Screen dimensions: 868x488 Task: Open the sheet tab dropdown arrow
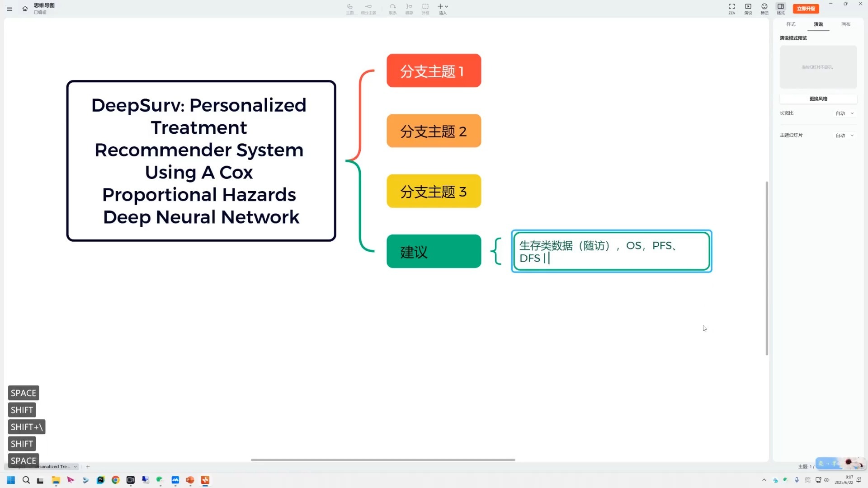tap(75, 467)
